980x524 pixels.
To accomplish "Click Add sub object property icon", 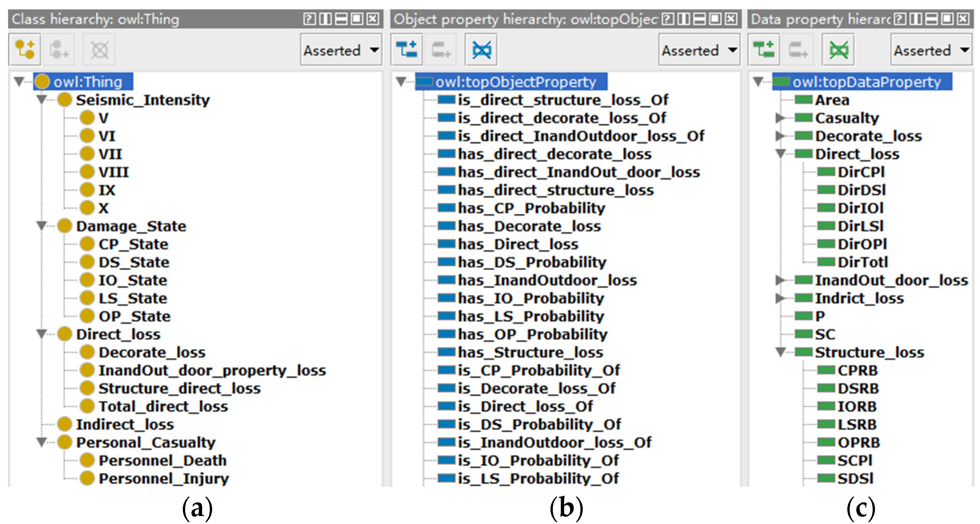I will (x=407, y=50).
